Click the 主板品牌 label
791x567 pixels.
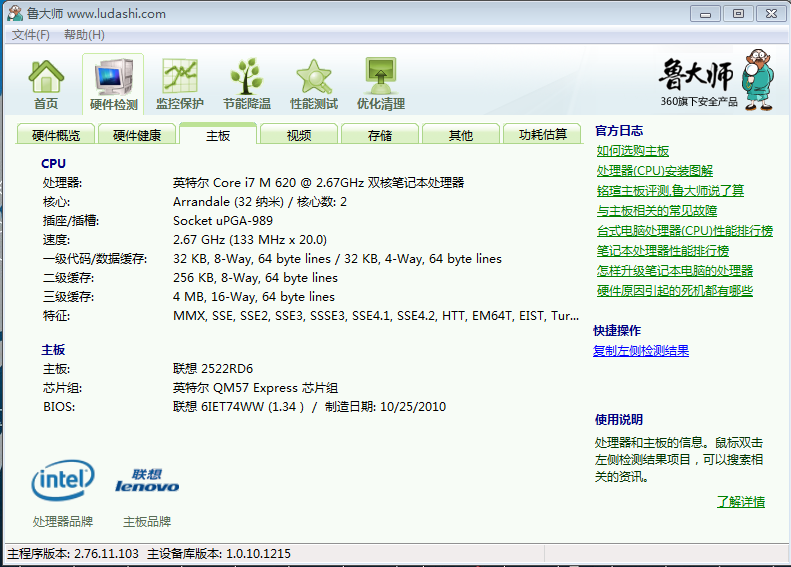[x=147, y=521]
